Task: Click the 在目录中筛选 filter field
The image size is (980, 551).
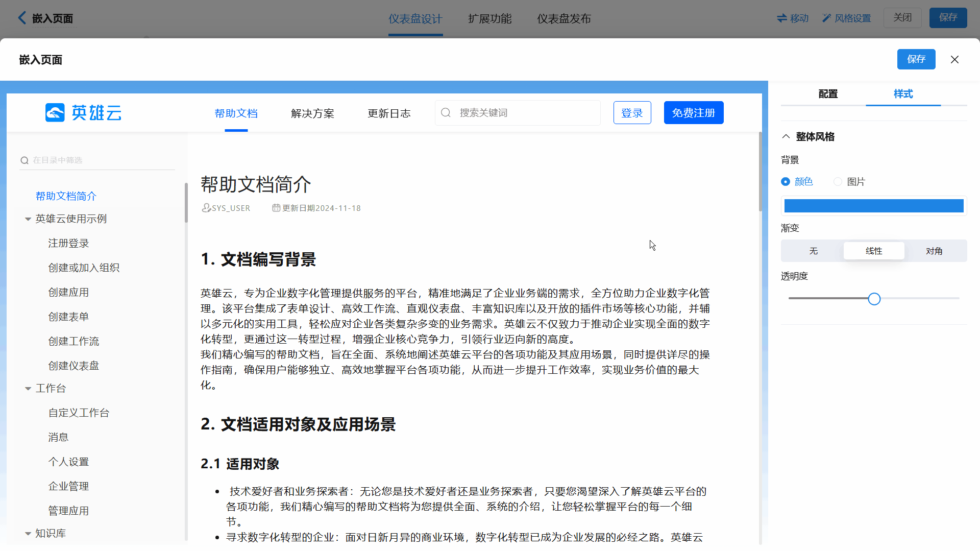Action: pos(97,160)
